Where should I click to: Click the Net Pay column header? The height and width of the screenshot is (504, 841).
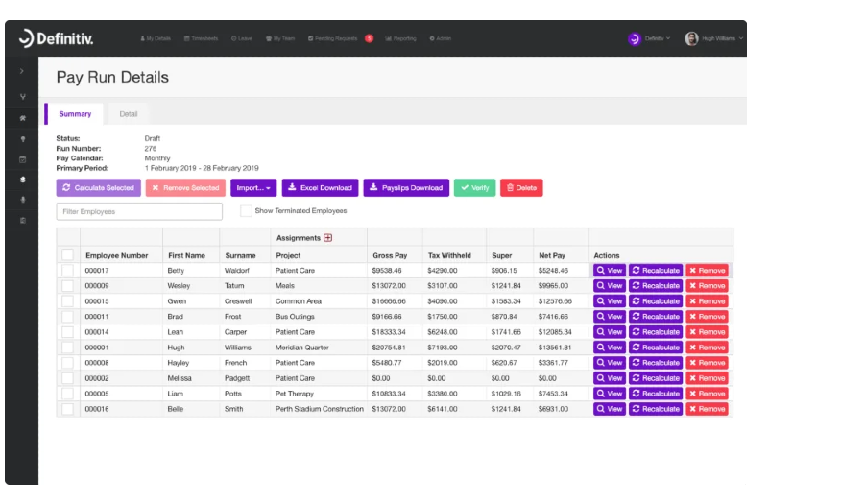tap(552, 255)
